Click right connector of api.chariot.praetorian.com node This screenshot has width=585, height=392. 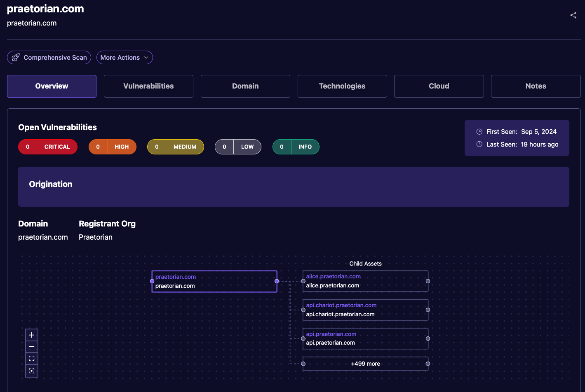coord(428,310)
